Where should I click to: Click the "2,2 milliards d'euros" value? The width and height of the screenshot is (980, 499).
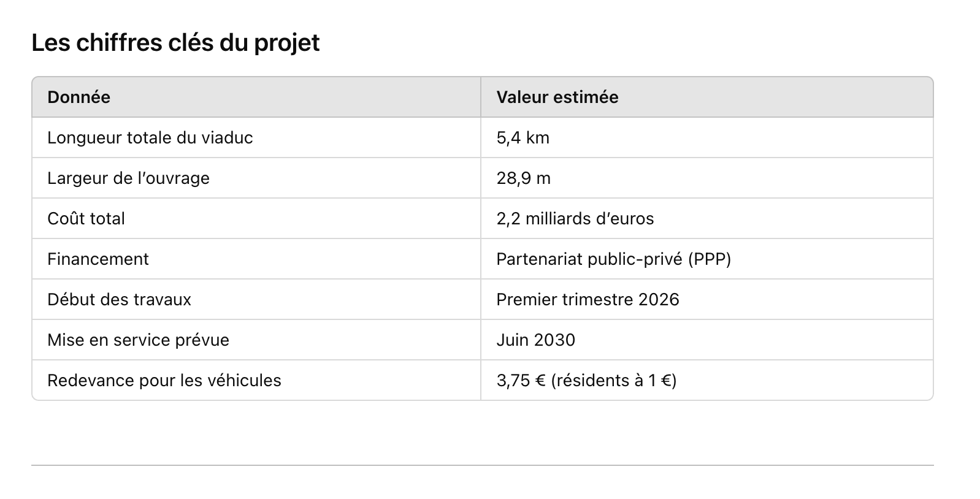pos(575,219)
